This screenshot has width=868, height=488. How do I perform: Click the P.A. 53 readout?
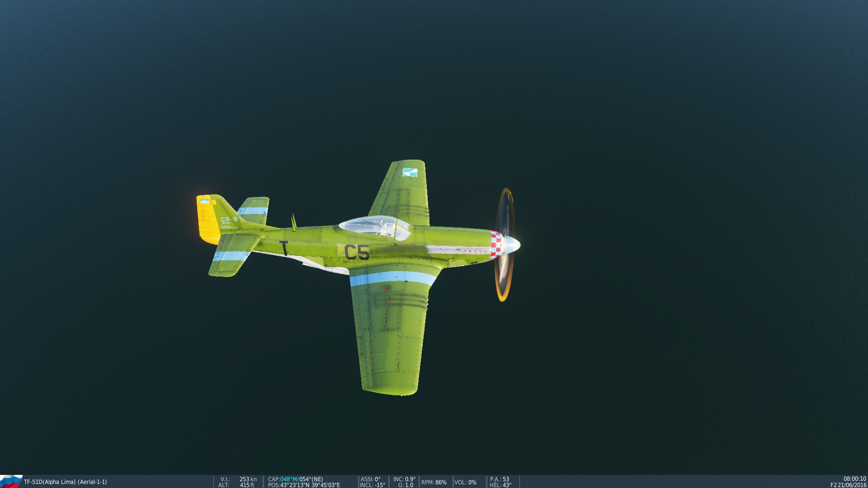coord(500,479)
